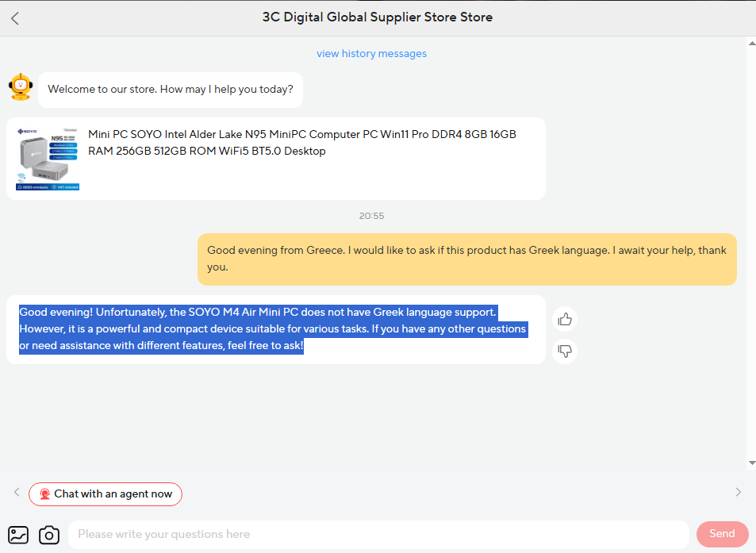Screen dimensions: 756x553
Task: Give thumbs down to the bot reply
Action: click(565, 351)
